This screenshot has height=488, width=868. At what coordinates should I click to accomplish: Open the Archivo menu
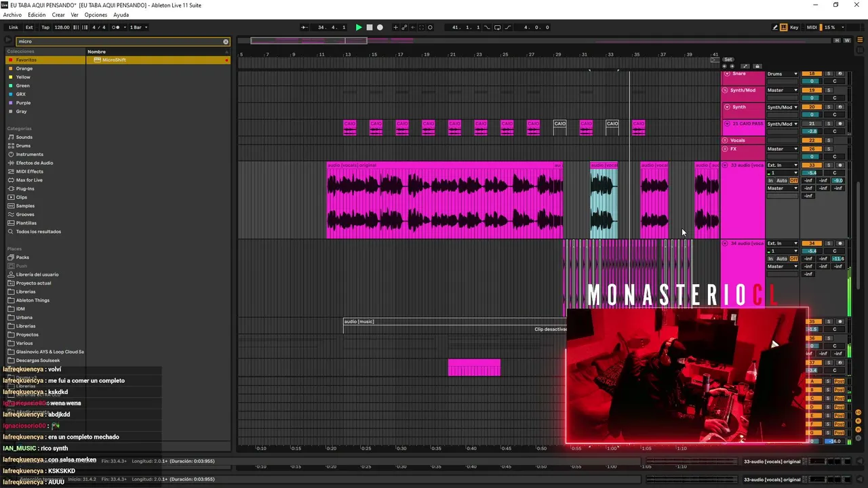tap(12, 15)
